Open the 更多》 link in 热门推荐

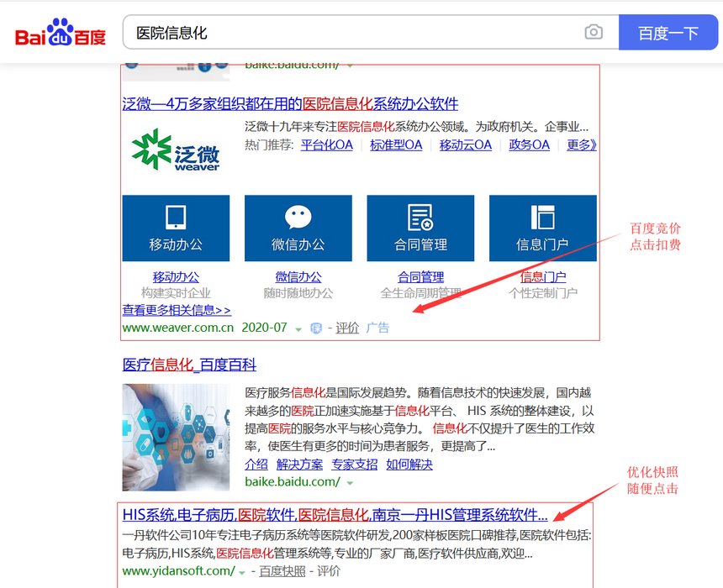point(581,144)
